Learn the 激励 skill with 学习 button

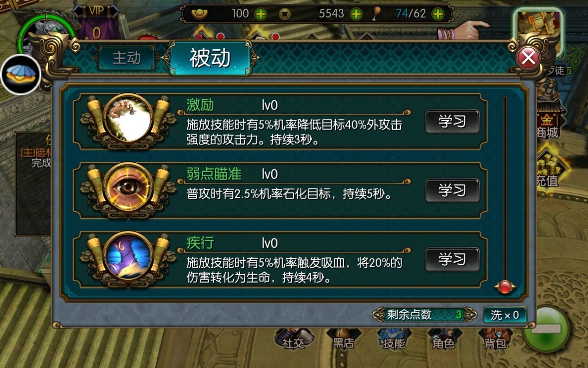[452, 122]
